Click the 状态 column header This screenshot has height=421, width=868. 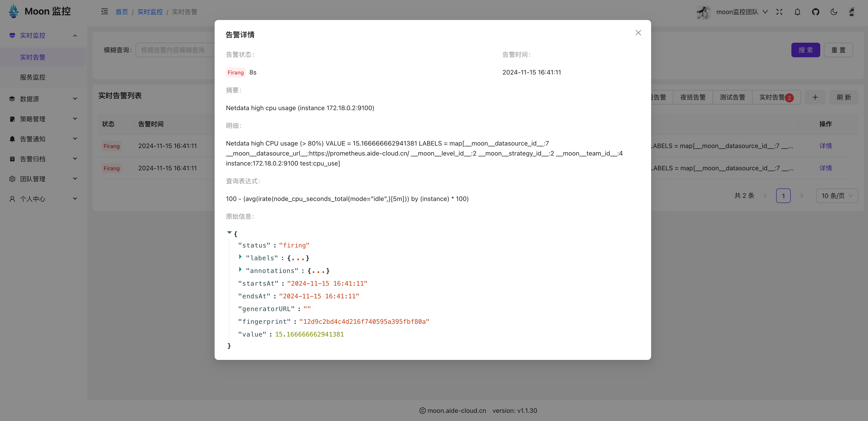tap(108, 124)
